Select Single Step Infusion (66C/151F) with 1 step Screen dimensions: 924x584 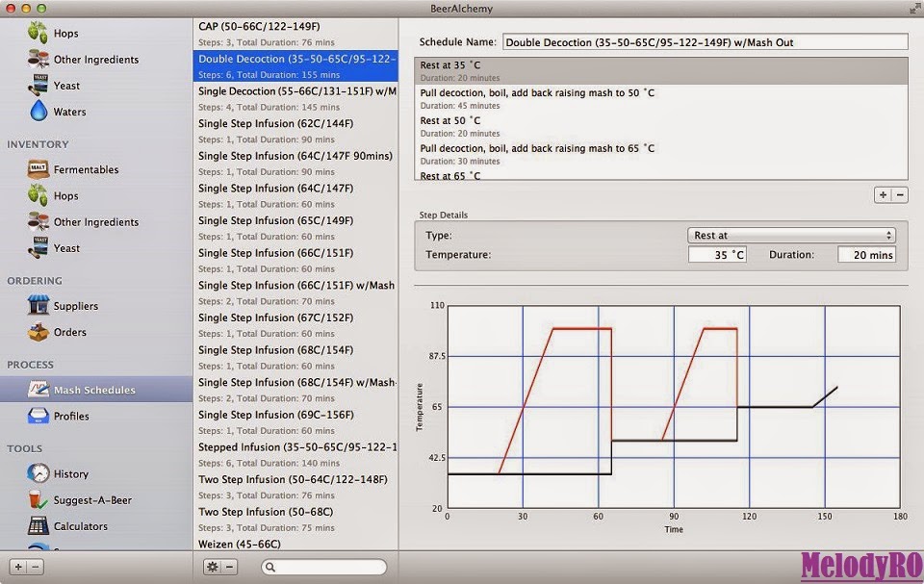coord(295,261)
